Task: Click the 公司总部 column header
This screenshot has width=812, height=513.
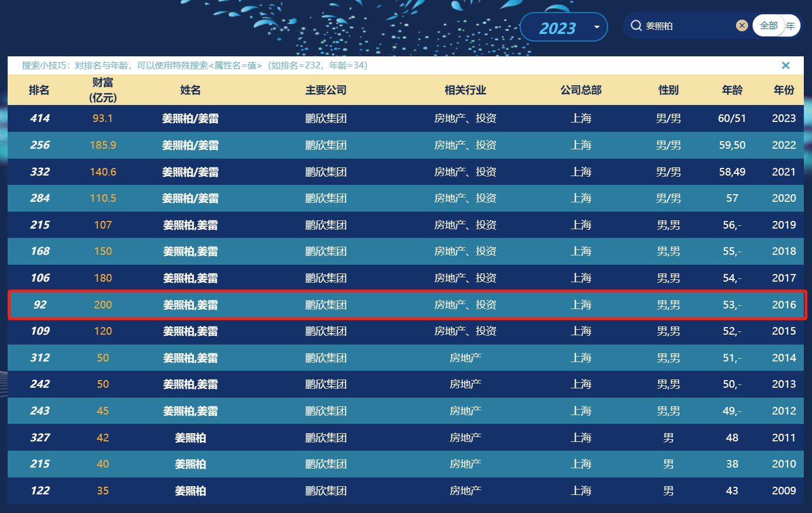Action: (581, 90)
